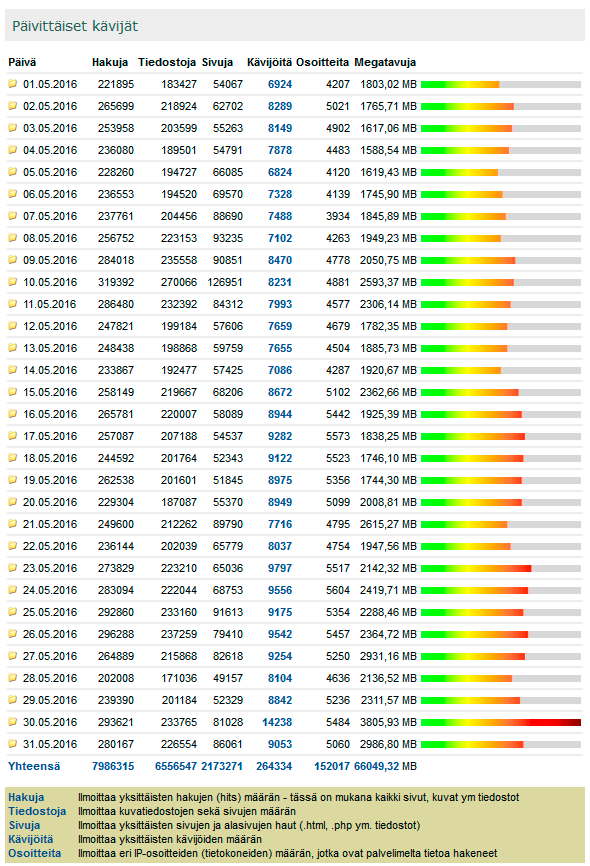This screenshot has height=866, width=590.
Task: Click the full red bar for 30.05.2016
Action: pos(501,722)
